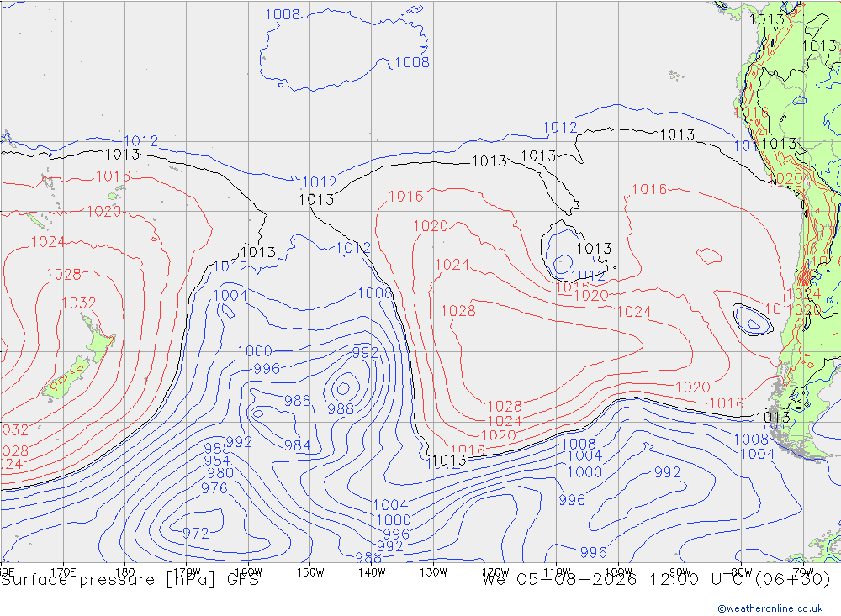Image resolution: width=841 pixels, height=616 pixels.
Task: Select the 980 isobar label
Action: click(x=220, y=473)
